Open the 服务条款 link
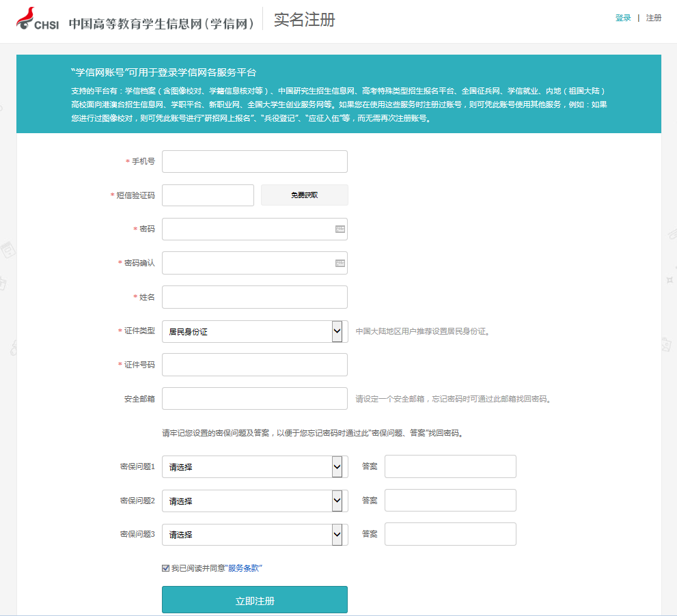Image resolution: width=677 pixels, height=616 pixels. coord(245,568)
